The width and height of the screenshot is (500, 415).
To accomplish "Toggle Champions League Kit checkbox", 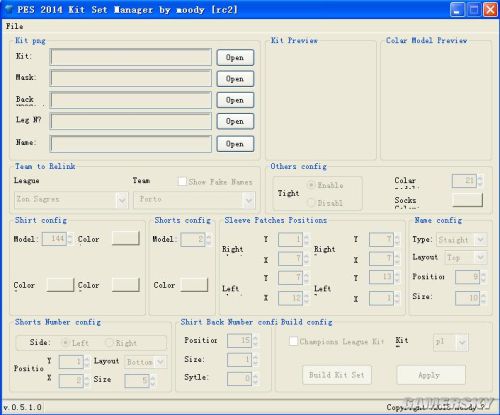I will [x=293, y=341].
